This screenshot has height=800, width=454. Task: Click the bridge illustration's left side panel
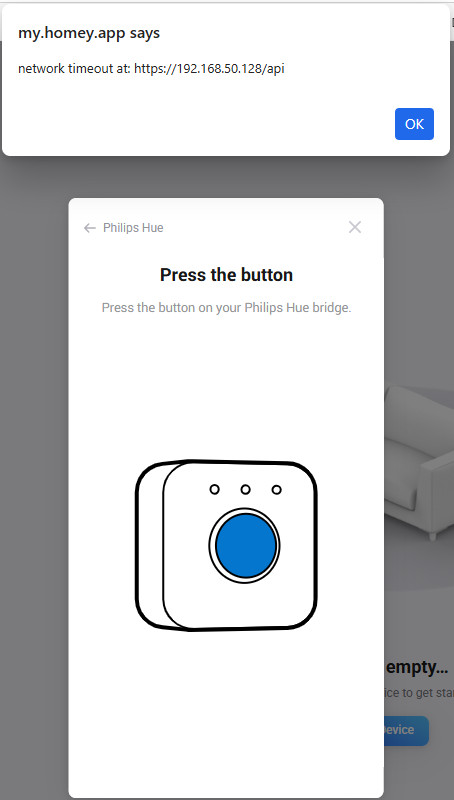click(150, 546)
